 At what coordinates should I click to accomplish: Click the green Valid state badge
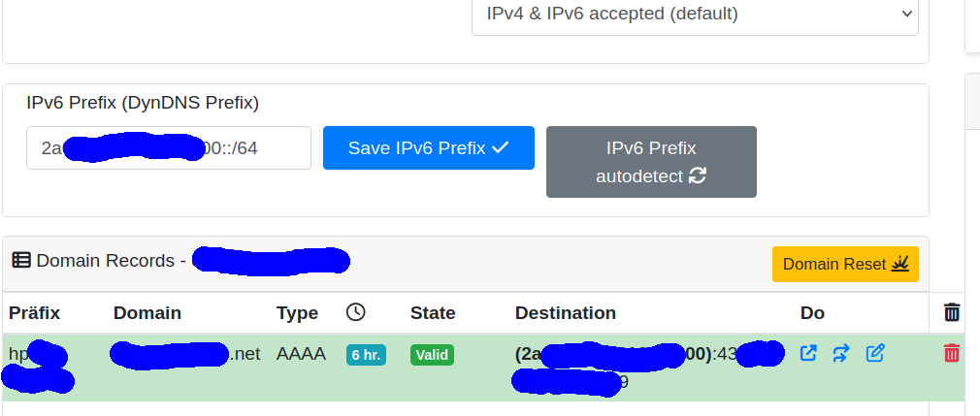(432, 355)
